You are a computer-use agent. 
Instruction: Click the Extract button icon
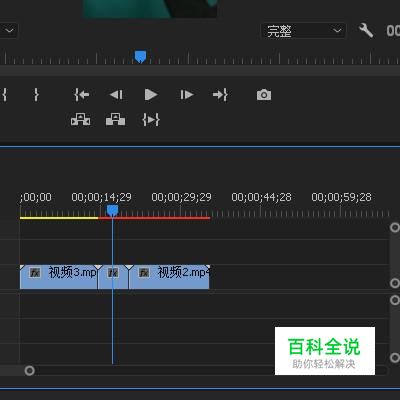tap(115, 119)
